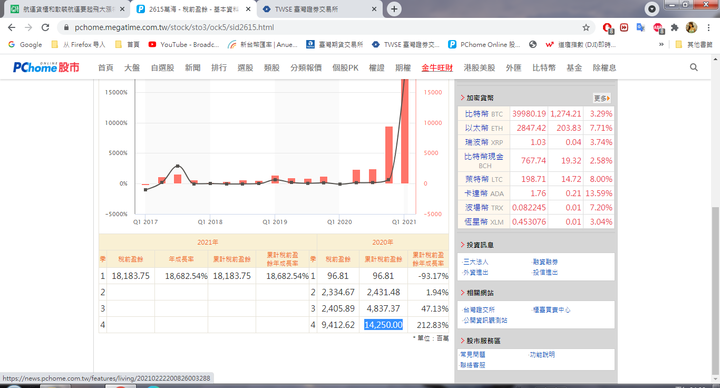Viewport: 720px width, 388px height.
Task: Open the 功能說明 link
Action: pos(542,354)
